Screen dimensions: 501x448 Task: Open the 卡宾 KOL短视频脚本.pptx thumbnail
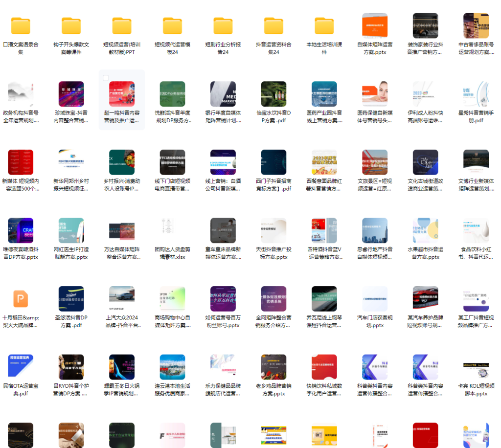click(x=476, y=367)
